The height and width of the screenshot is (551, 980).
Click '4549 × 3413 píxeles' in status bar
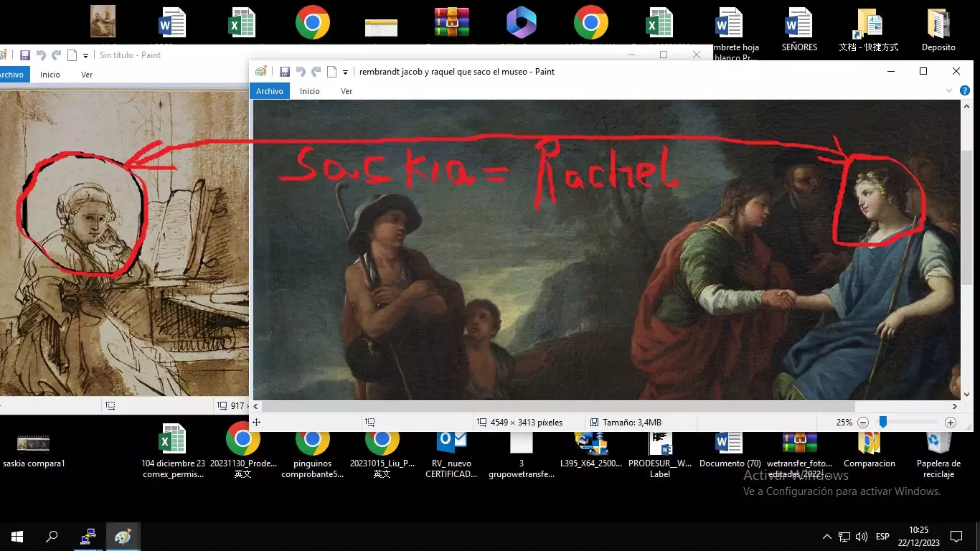(x=526, y=423)
